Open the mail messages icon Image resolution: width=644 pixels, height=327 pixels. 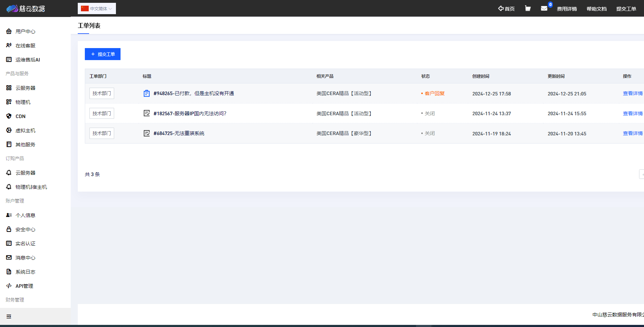pos(544,8)
